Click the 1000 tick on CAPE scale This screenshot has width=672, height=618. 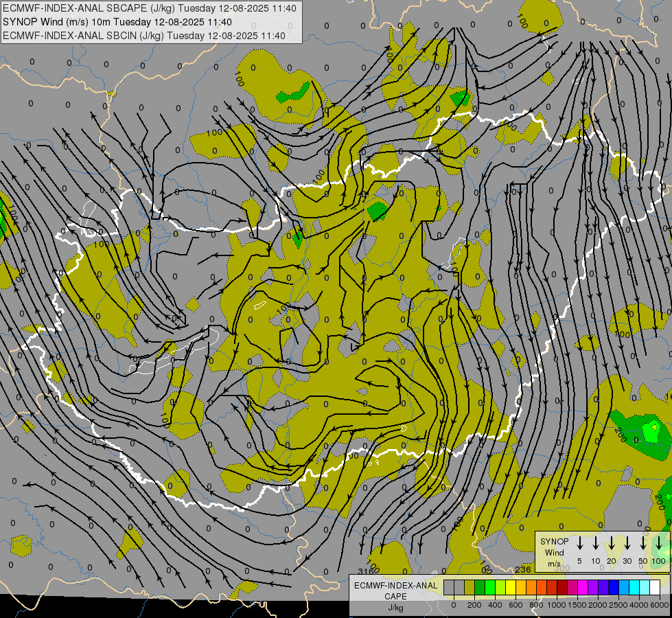click(x=557, y=605)
